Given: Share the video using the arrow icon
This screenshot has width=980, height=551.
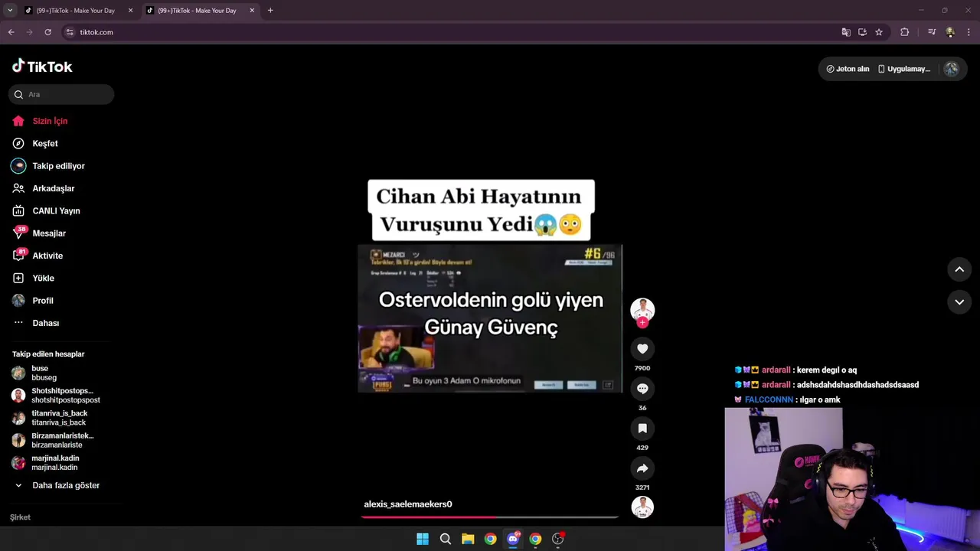Looking at the screenshot, I should pos(642,468).
